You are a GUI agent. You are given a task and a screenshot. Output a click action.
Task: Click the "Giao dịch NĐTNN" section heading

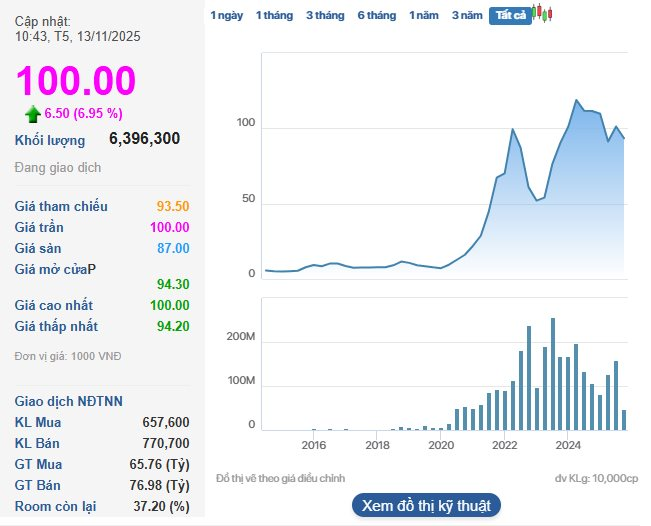[69, 401]
